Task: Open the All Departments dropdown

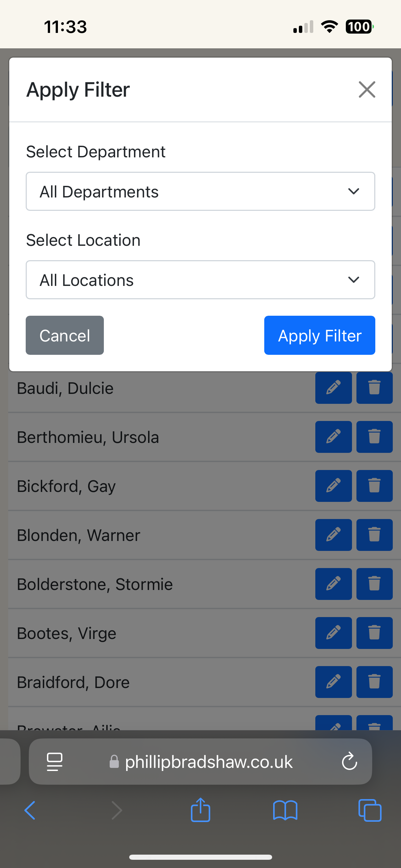Action: tap(200, 191)
